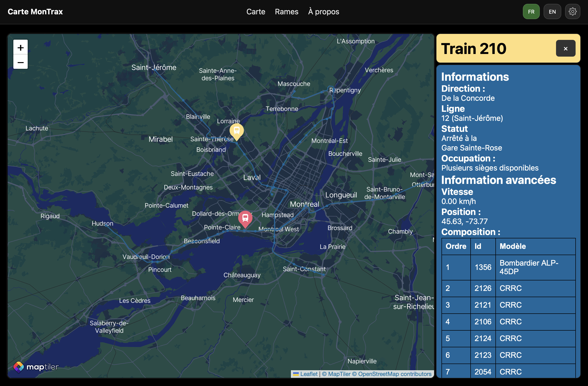The image size is (588, 386).
Task: Open settings with the gear icon
Action: [x=572, y=12]
